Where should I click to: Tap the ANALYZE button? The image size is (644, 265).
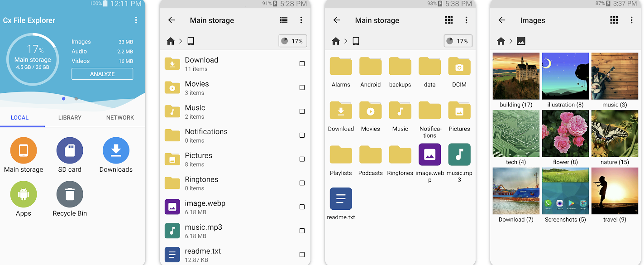[102, 74]
